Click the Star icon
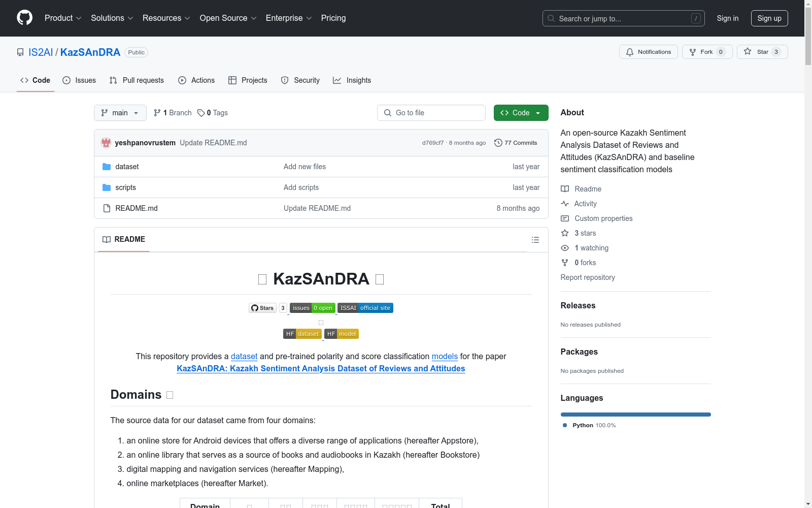This screenshot has width=812, height=508. (x=748, y=51)
